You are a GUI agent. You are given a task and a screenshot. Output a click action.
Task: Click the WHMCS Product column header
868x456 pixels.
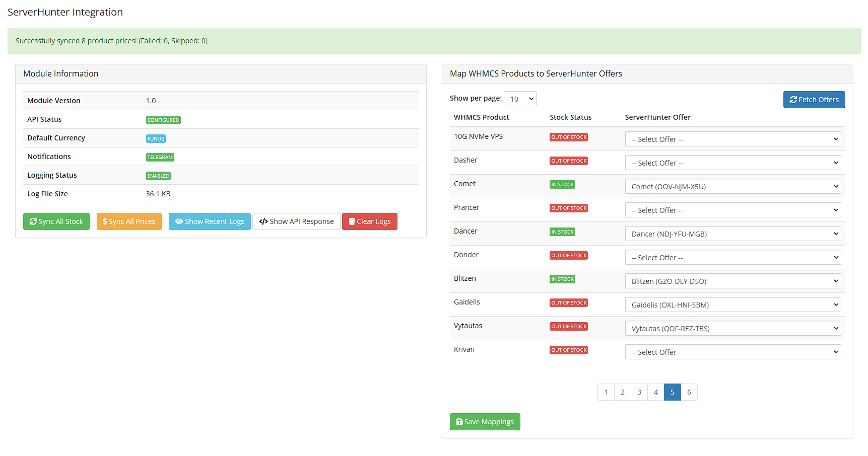482,117
